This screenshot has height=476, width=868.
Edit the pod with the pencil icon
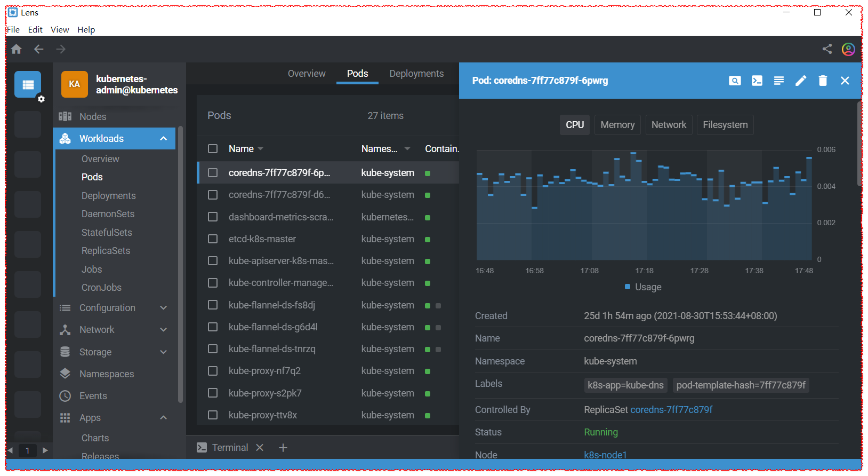pyautogui.click(x=801, y=81)
